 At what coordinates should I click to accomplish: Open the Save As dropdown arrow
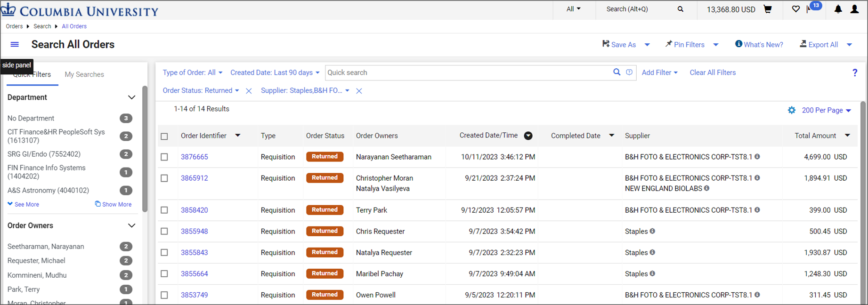(x=647, y=45)
